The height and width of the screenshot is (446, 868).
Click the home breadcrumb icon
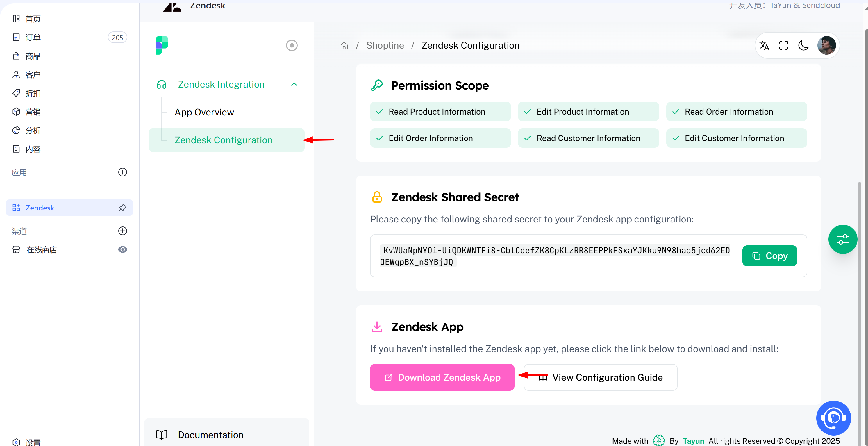344,46
